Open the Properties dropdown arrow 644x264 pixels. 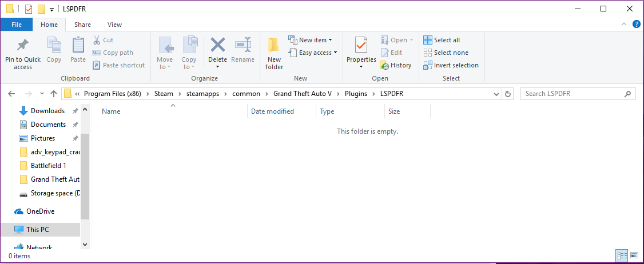[x=361, y=66]
